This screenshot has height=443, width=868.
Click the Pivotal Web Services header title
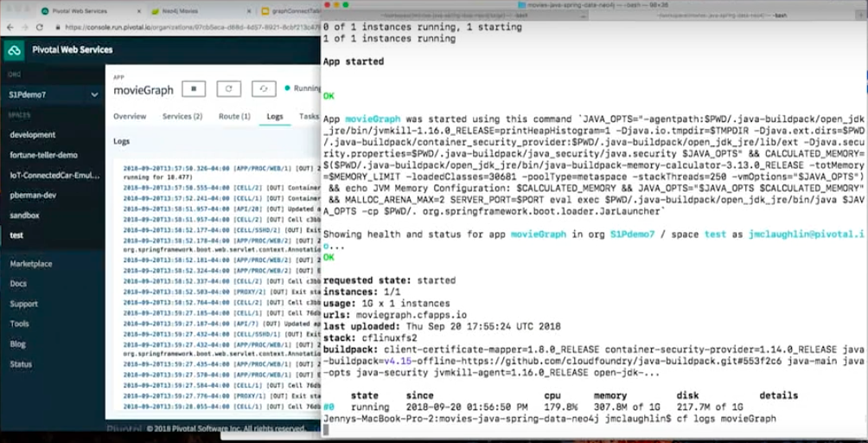pos(72,50)
